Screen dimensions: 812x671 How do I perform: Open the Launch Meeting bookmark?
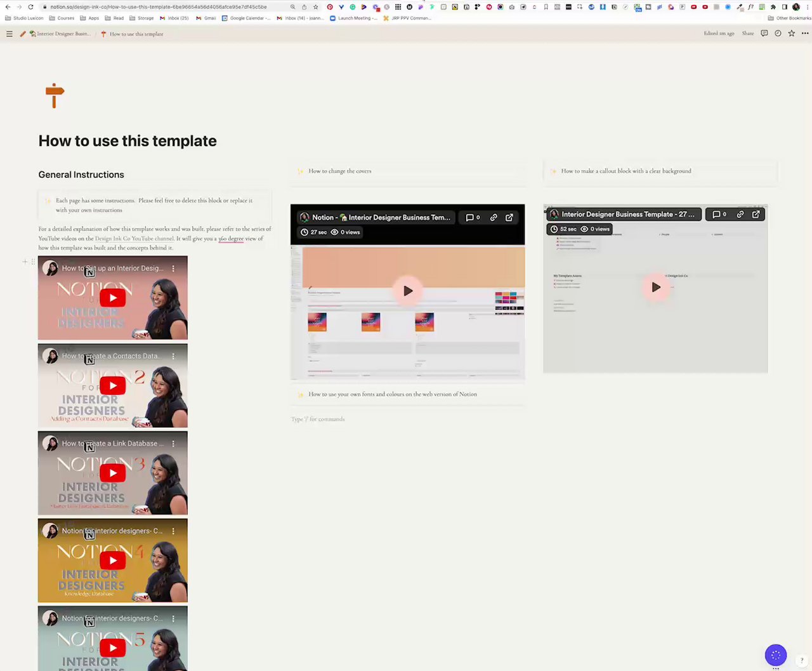[353, 18]
